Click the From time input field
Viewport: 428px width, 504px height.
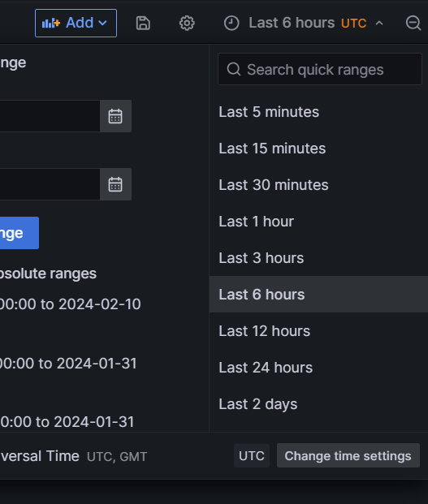click(50, 116)
